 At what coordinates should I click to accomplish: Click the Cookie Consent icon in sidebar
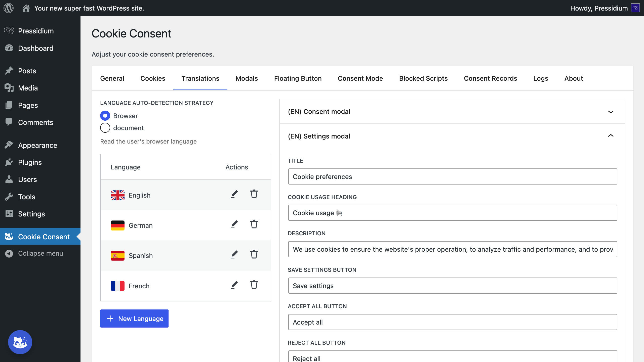coord(9,237)
